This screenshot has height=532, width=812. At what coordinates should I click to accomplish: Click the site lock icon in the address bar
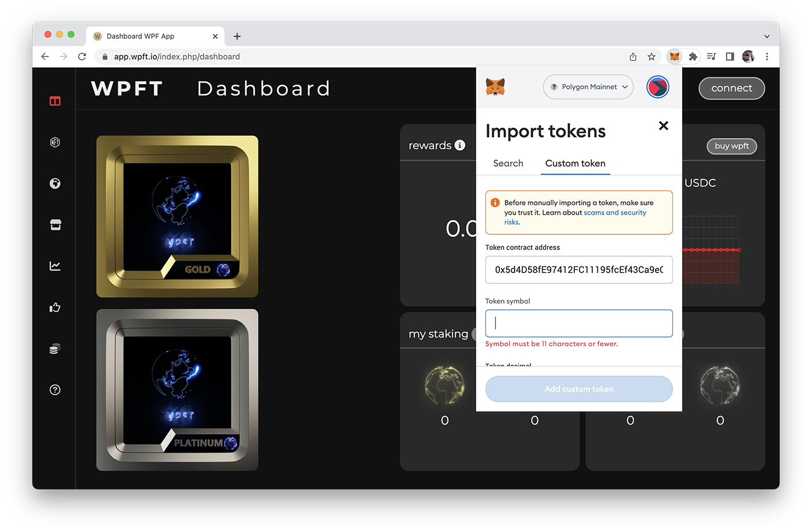[x=105, y=57]
